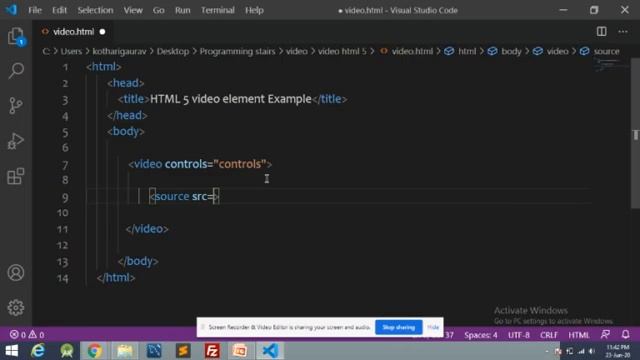The width and height of the screenshot is (640, 360).
Task: Open the Terminal menu
Action: click(x=218, y=10)
